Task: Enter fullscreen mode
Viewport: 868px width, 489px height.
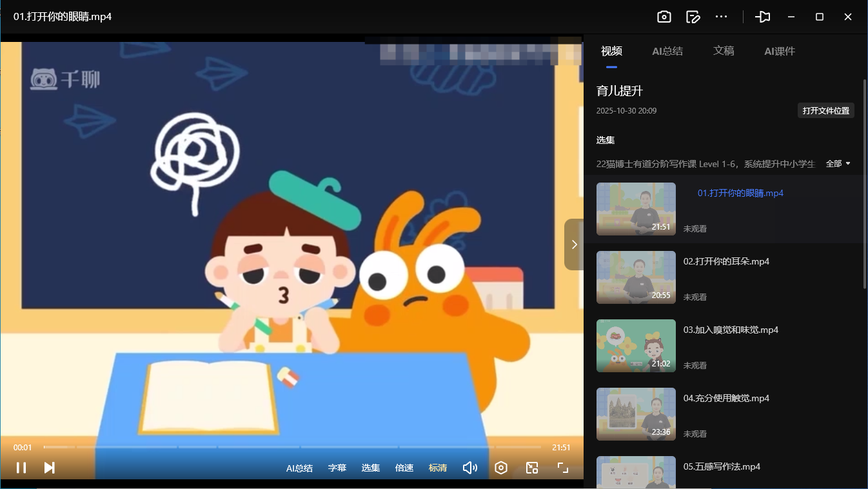Action: click(562, 468)
